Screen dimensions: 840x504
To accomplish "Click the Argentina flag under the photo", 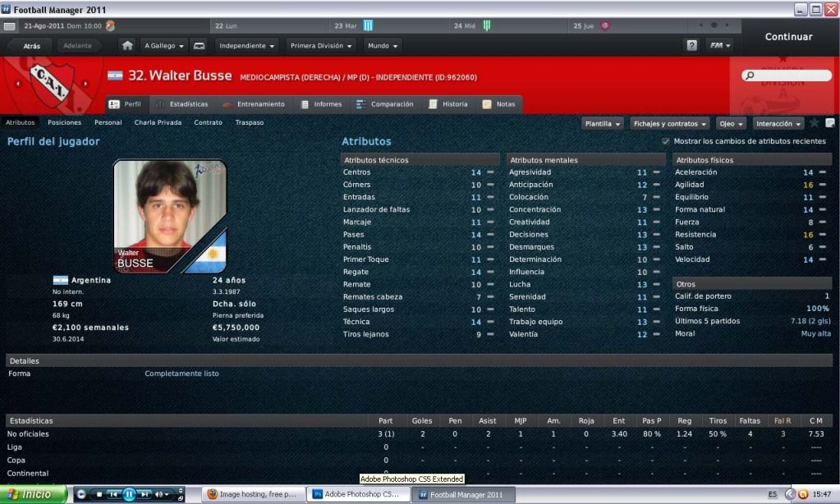I will click(x=61, y=280).
